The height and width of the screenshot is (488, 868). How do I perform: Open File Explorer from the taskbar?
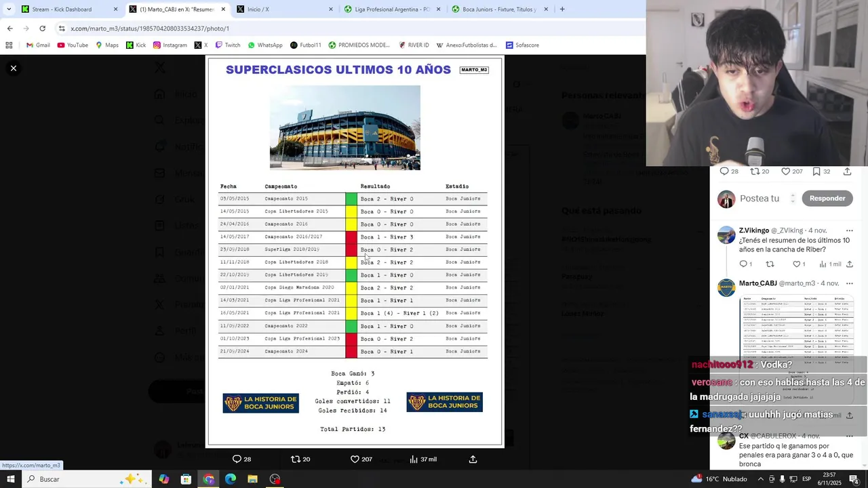(x=252, y=479)
